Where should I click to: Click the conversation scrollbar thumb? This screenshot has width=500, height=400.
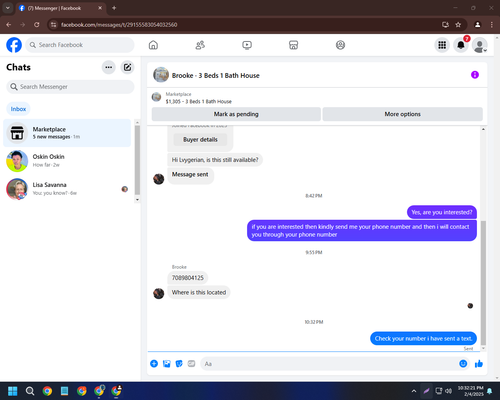(x=483, y=283)
